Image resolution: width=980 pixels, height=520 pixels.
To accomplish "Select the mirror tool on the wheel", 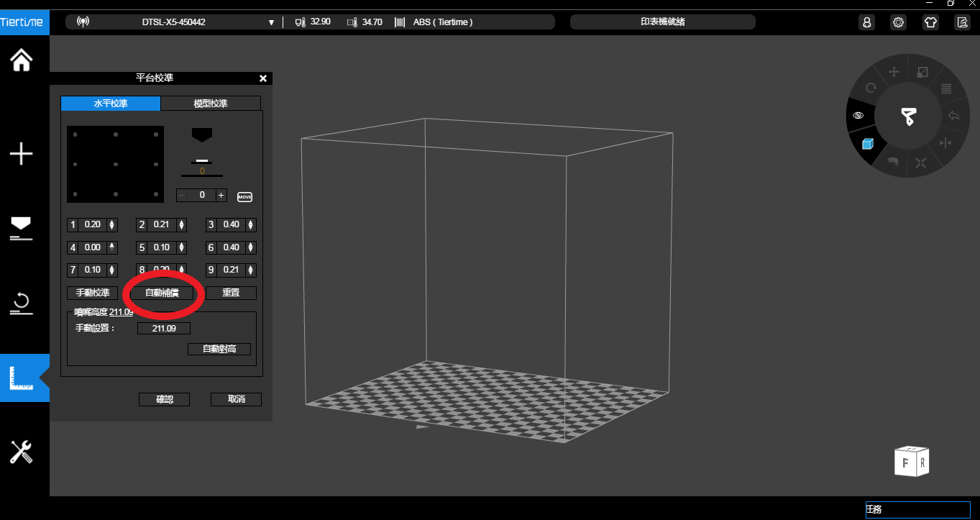I will [x=945, y=142].
